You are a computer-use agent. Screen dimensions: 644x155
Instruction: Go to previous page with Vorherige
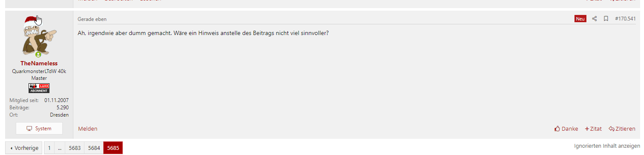click(x=24, y=148)
